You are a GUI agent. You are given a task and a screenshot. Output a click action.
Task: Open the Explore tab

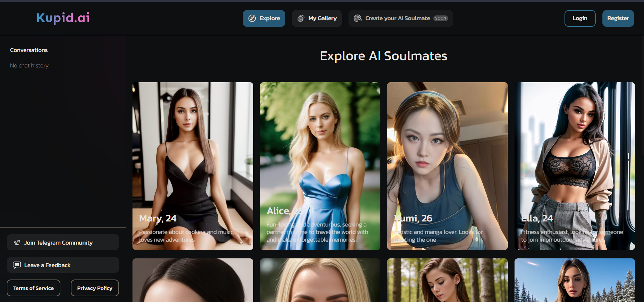264,18
